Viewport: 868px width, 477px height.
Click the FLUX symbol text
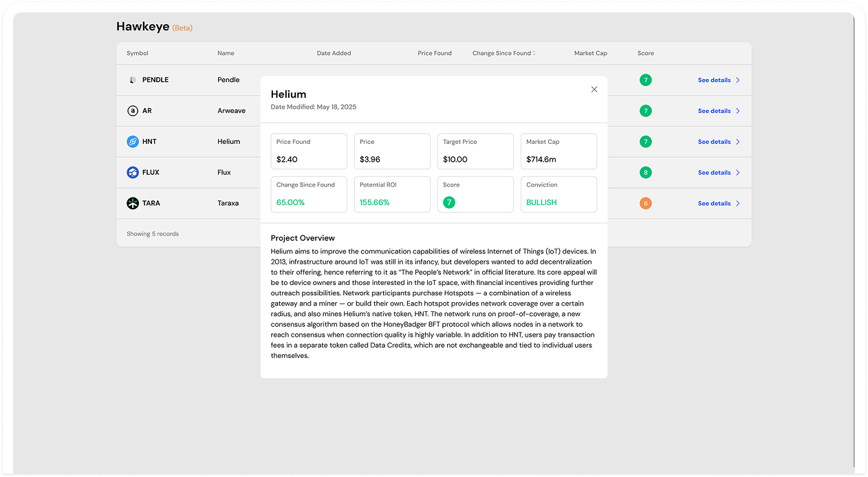pos(151,173)
